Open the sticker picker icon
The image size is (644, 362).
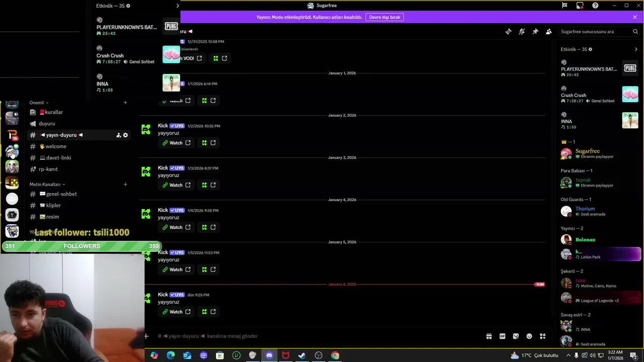tap(516, 336)
